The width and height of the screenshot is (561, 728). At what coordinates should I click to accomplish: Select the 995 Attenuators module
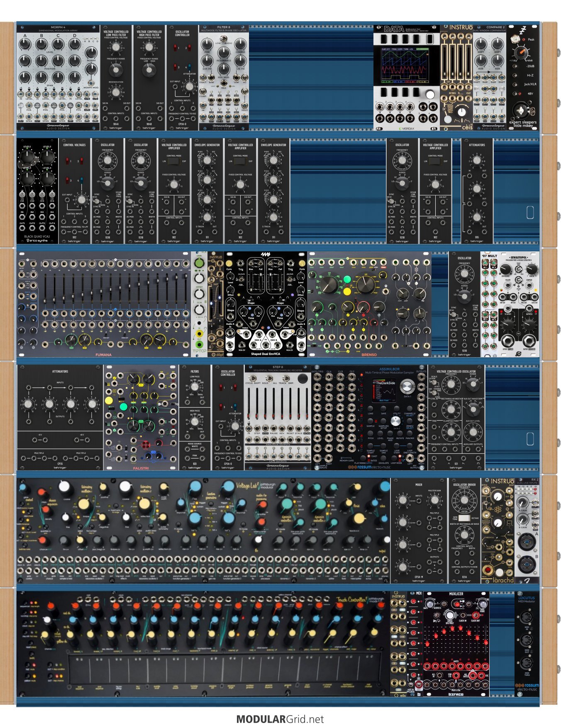(x=477, y=191)
